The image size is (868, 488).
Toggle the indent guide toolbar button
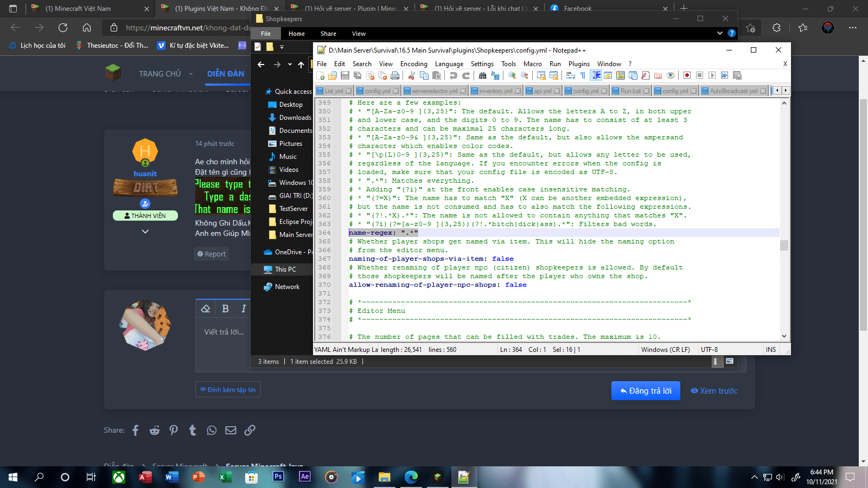click(x=596, y=75)
